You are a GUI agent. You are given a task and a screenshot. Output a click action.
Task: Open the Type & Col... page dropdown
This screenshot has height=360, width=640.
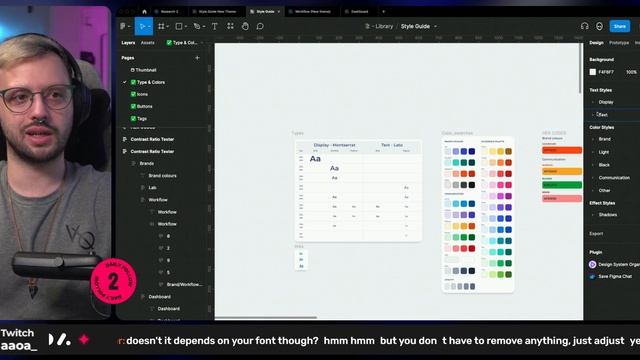click(185, 42)
